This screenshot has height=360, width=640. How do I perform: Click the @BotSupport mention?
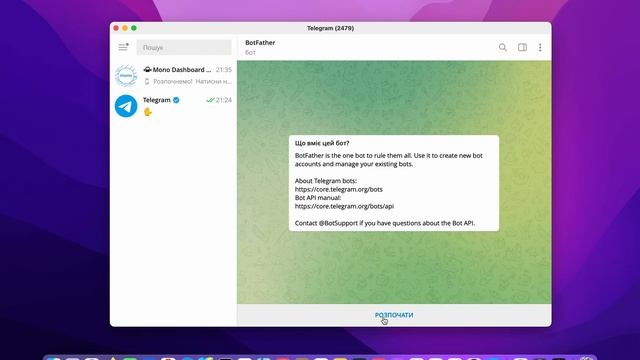pos(338,223)
